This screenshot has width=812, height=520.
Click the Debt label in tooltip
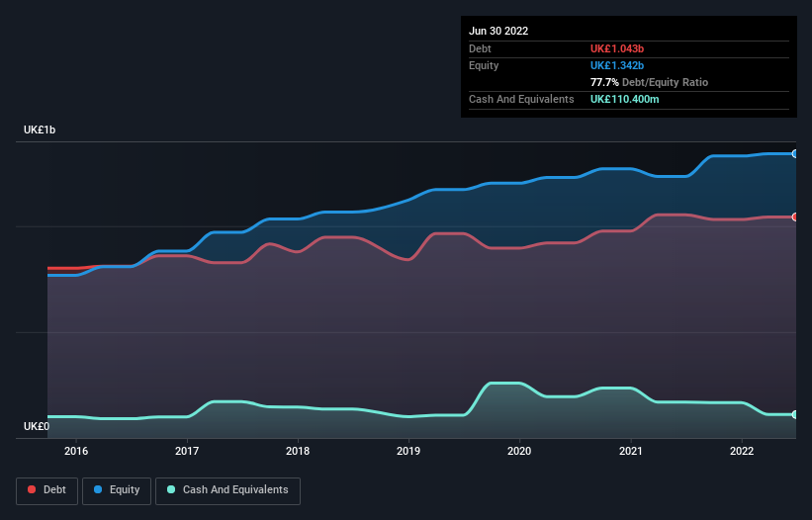coord(480,48)
